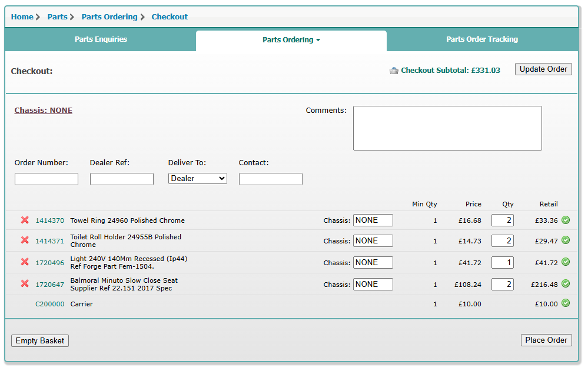Click the Place Order button
Viewport: 588px width, 371px height.
coord(546,340)
